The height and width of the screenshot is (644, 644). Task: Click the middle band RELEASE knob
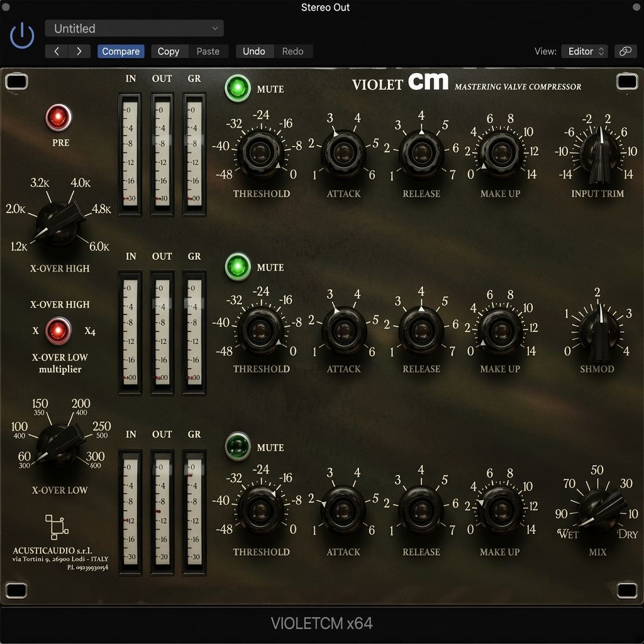click(x=421, y=330)
